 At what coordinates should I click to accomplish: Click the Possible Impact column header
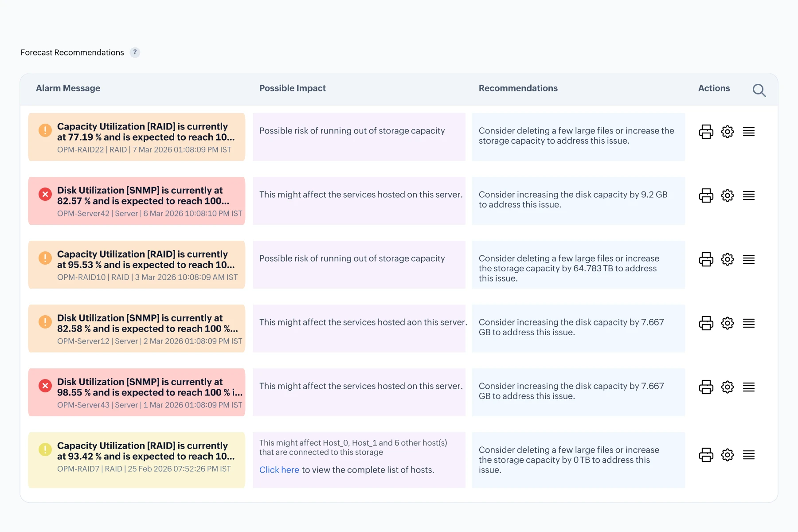click(x=292, y=88)
